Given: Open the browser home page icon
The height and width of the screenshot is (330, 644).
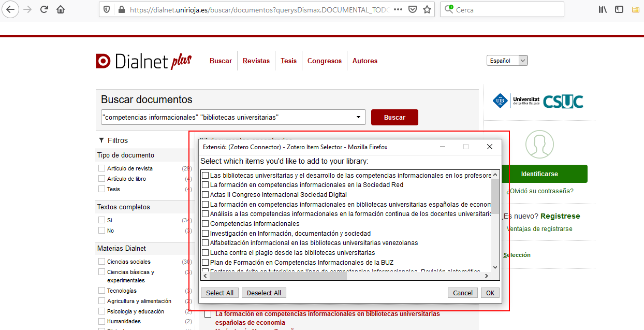Looking at the screenshot, I should 61,9.
